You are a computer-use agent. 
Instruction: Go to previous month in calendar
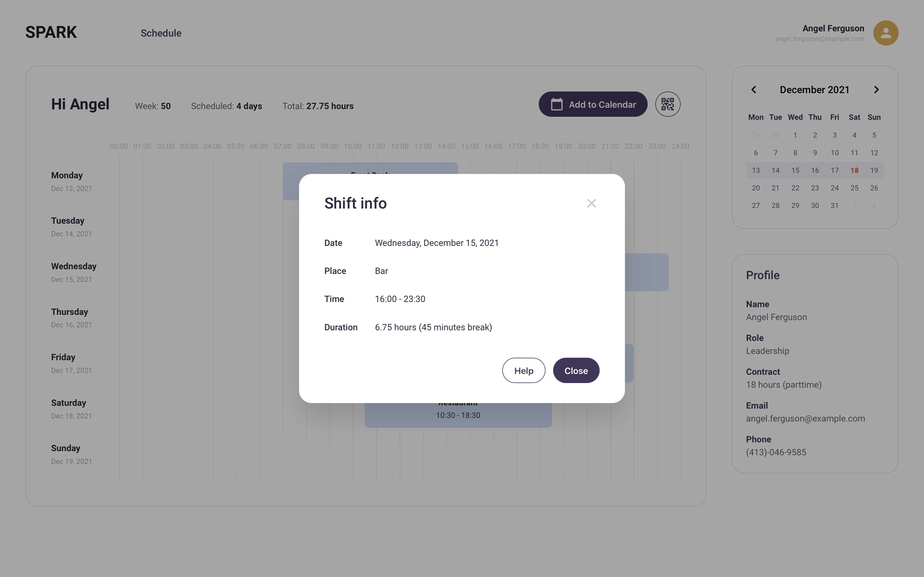pos(754,90)
